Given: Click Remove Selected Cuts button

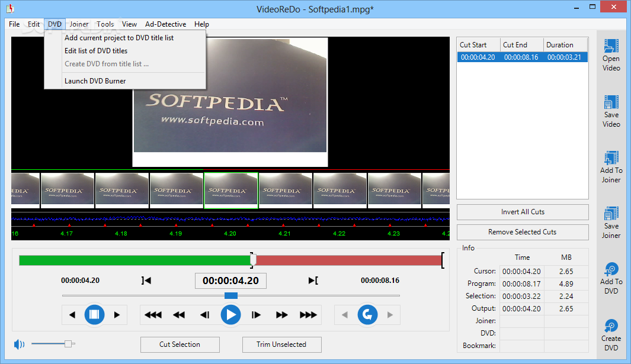Looking at the screenshot, I should coord(523,232).
